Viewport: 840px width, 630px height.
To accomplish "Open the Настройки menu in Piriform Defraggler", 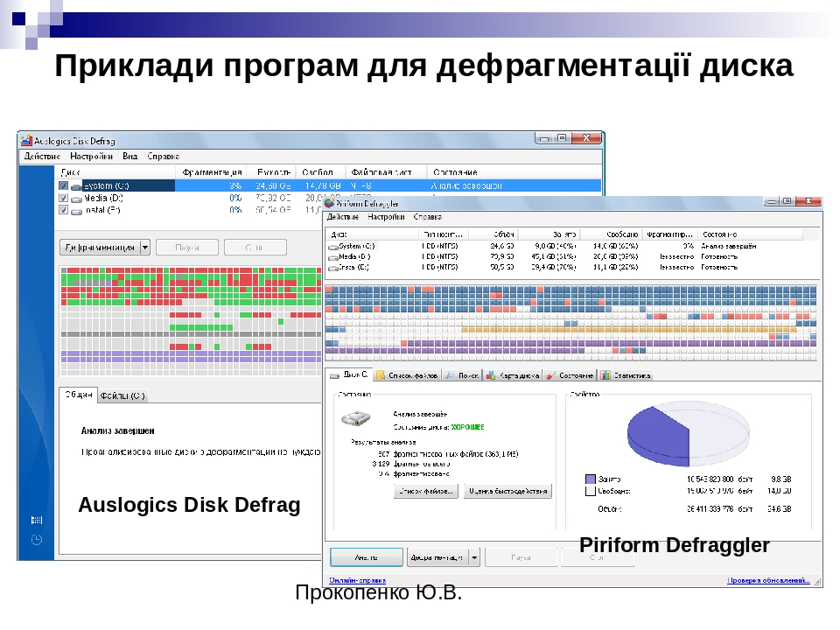I will [386, 217].
